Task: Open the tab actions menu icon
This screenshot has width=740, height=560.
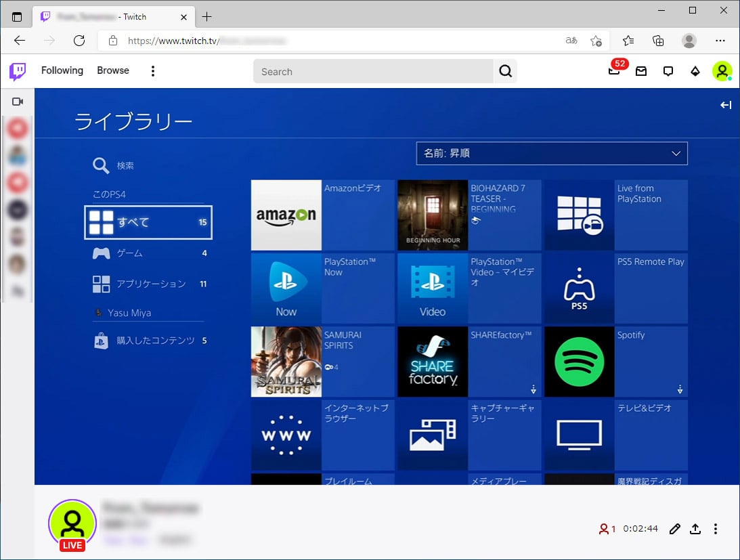Action: pos(17,17)
